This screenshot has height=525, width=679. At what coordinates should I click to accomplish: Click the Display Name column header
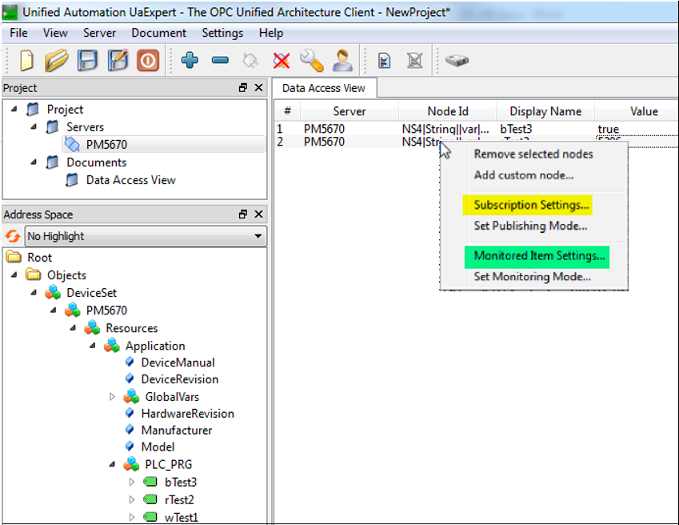tap(546, 111)
